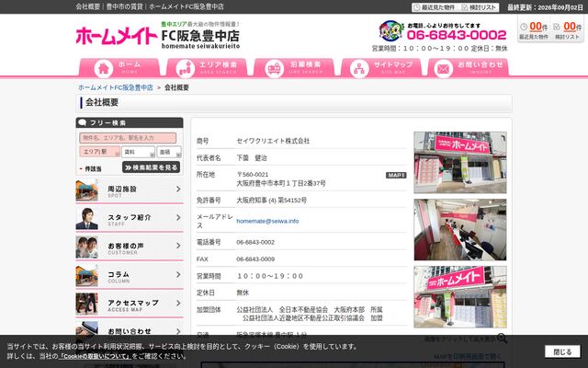Open the 周辺施設 sidebar item
The image size is (588, 368).
tap(130, 190)
